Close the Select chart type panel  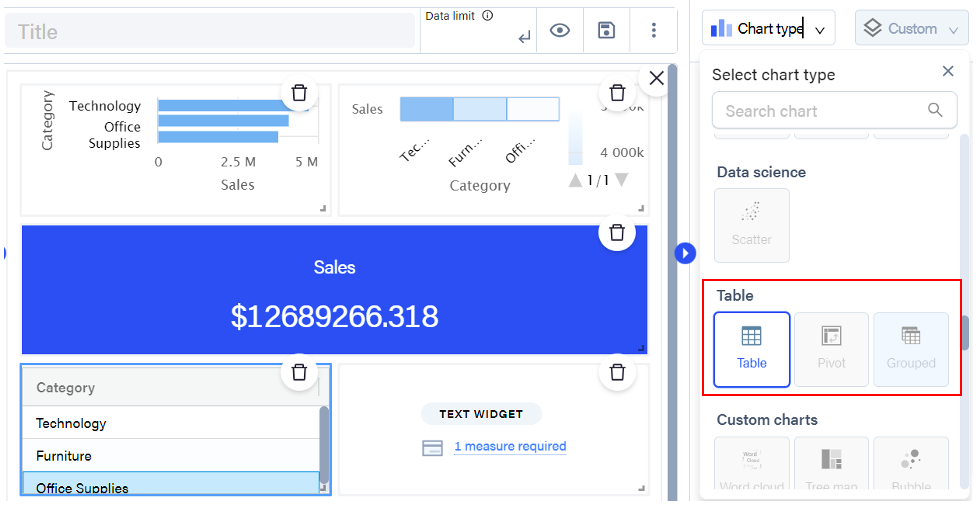click(x=948, y=71)
